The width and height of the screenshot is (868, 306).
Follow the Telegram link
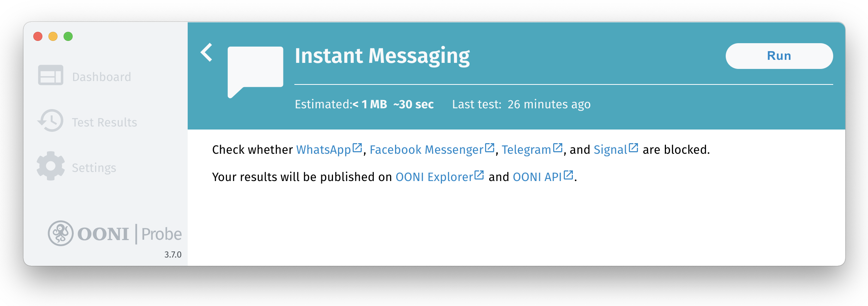(x=526, y=150)
